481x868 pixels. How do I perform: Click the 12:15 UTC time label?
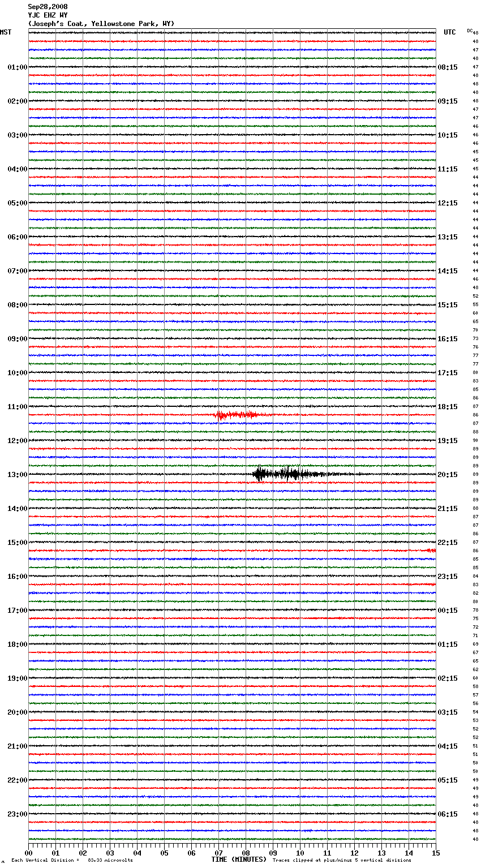pos(448,203)
